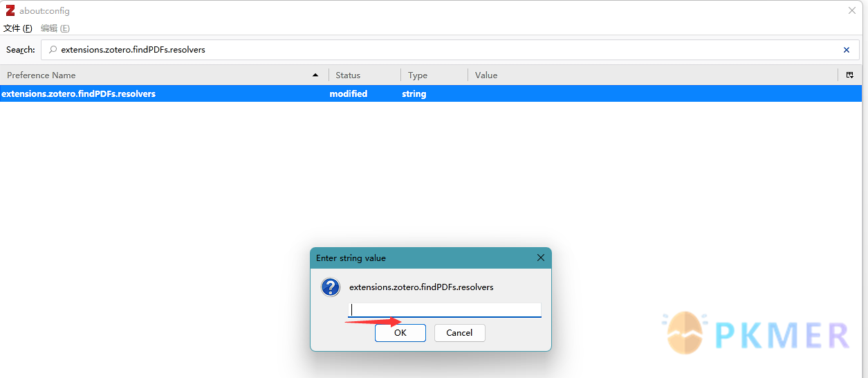Open the column picker icon
This screenshot has width=868, height=378.
[x=850, y=75]
